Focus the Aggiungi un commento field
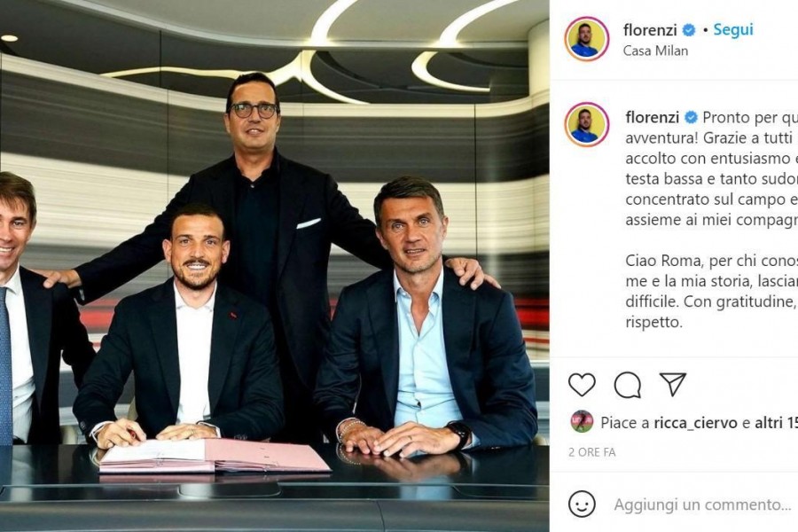This screenshot has height=532, width=798. pos(702,505)
